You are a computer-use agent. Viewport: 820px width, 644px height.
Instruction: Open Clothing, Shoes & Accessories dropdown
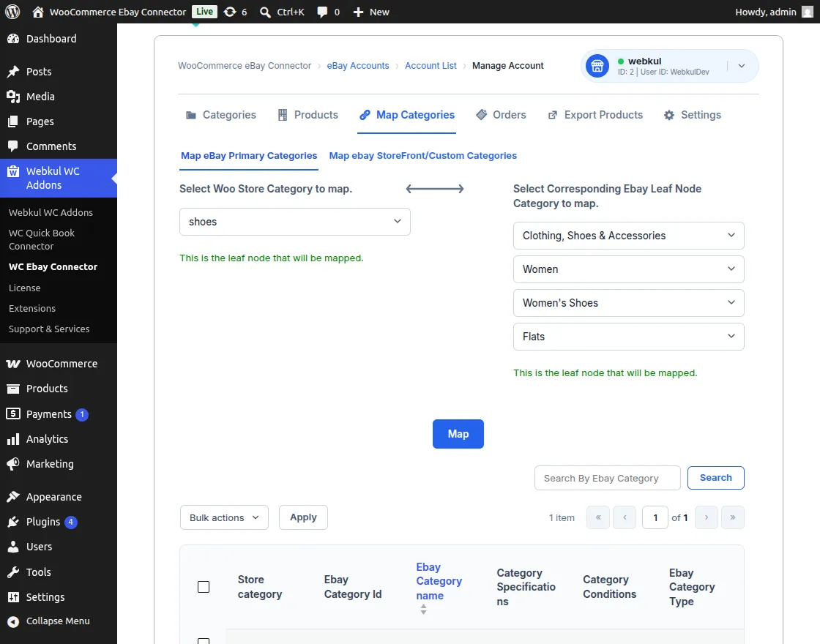(x=629, y=236)
